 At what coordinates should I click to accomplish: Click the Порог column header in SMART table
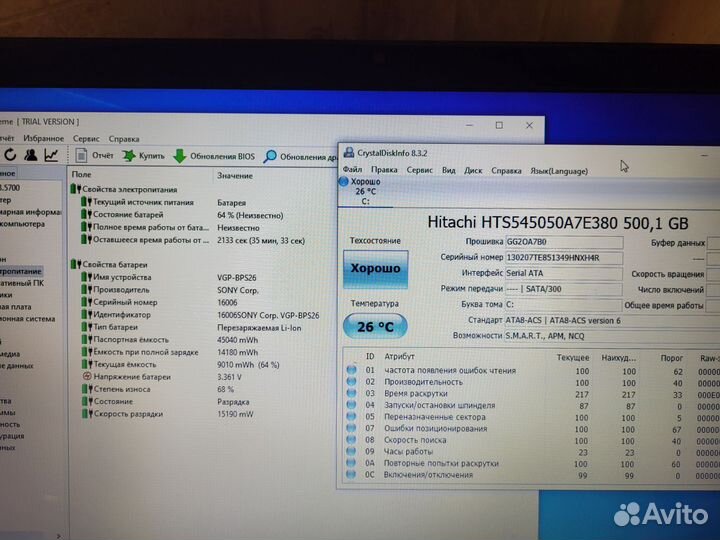point(671,358)
